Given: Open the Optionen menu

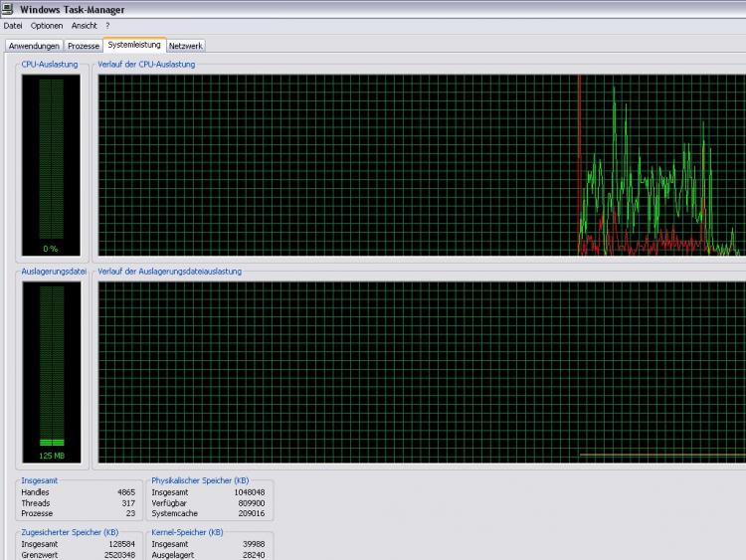Looking at the screenshot, I should pos(47,26).
